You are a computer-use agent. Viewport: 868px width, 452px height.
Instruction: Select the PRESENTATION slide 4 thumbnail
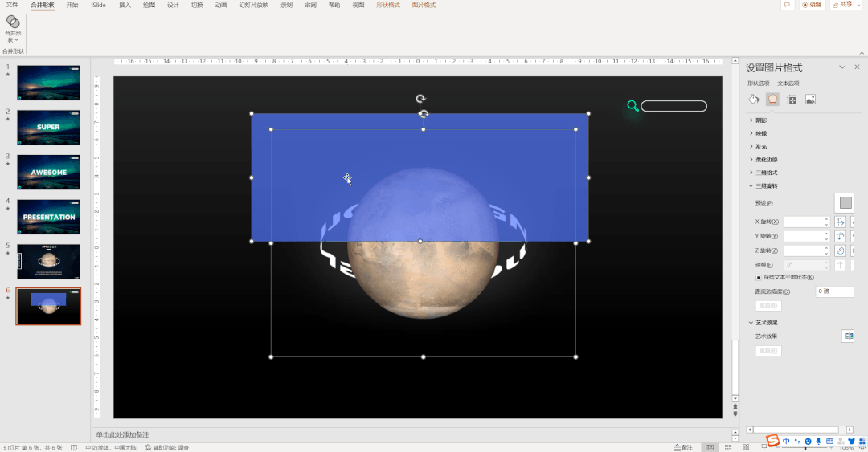click(x=48, y=217)
